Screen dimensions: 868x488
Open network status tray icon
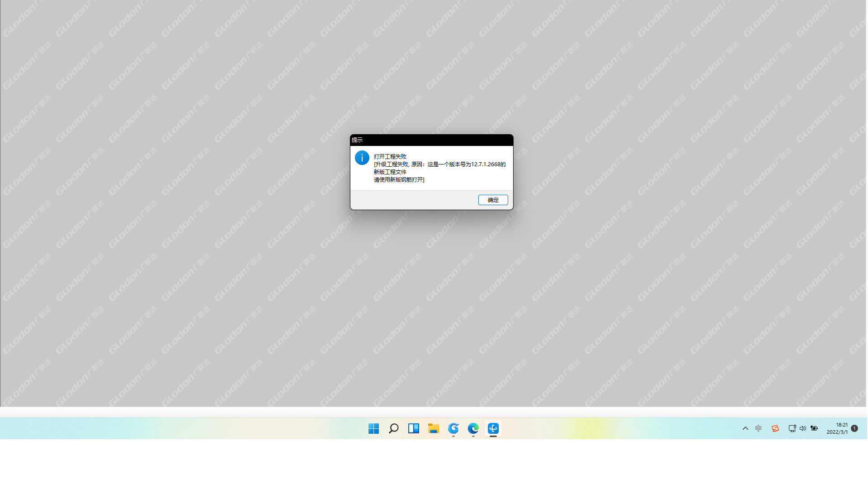pos(792,428)
